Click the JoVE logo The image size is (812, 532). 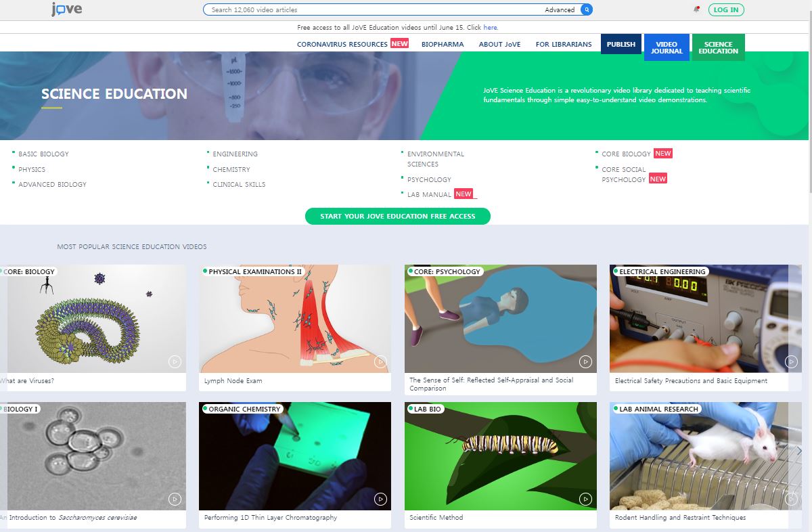(x=67, y=9)
